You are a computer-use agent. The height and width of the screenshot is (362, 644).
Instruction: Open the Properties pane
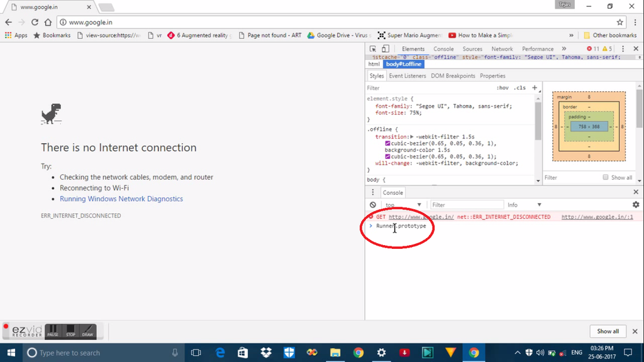tap(492, 76)
